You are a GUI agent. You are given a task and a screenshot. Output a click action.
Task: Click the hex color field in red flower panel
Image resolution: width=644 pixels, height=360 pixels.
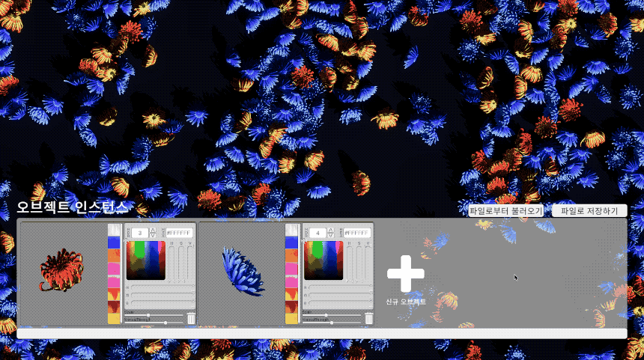pyautogui.click(x=180, y=234)
